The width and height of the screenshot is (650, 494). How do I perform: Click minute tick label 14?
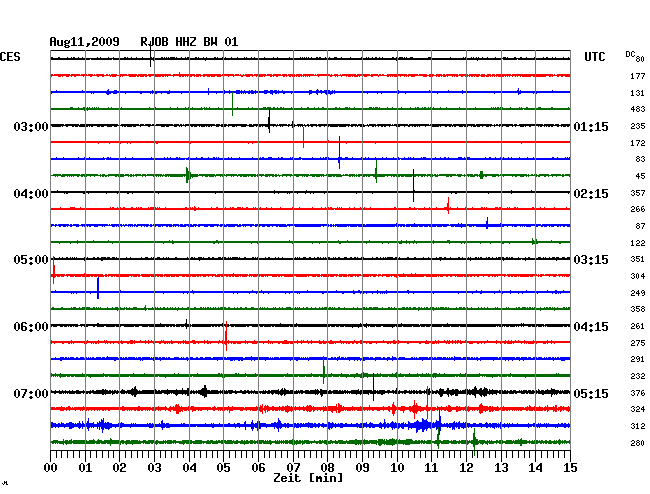[536, 468]
